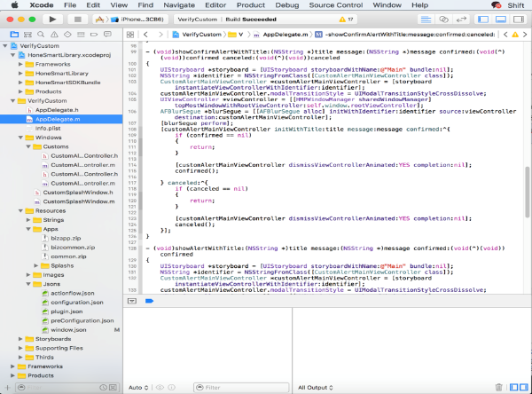This screenshot has width=532, height=394.
Task: Click the variable info icon
Action: pyautogui.click(x=172, y=387)
